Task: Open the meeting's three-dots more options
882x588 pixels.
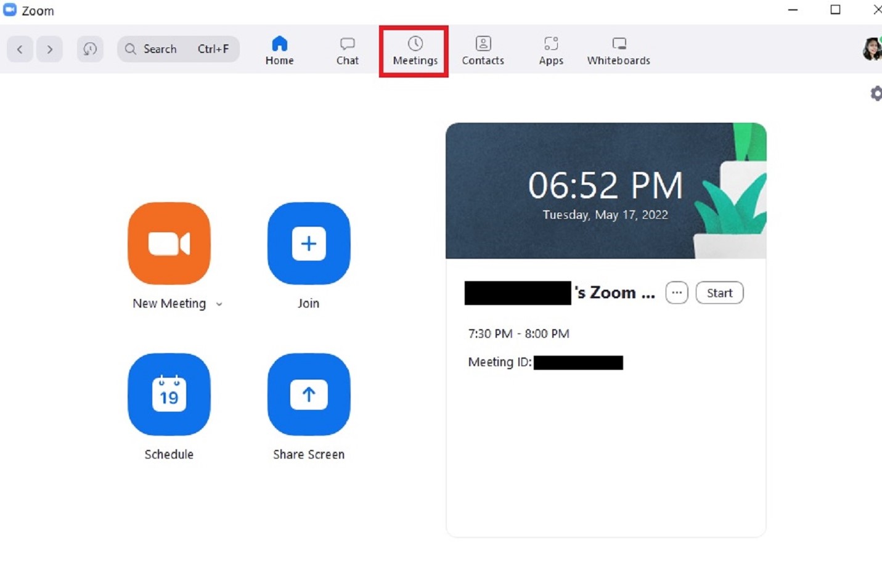Action: 677,293
